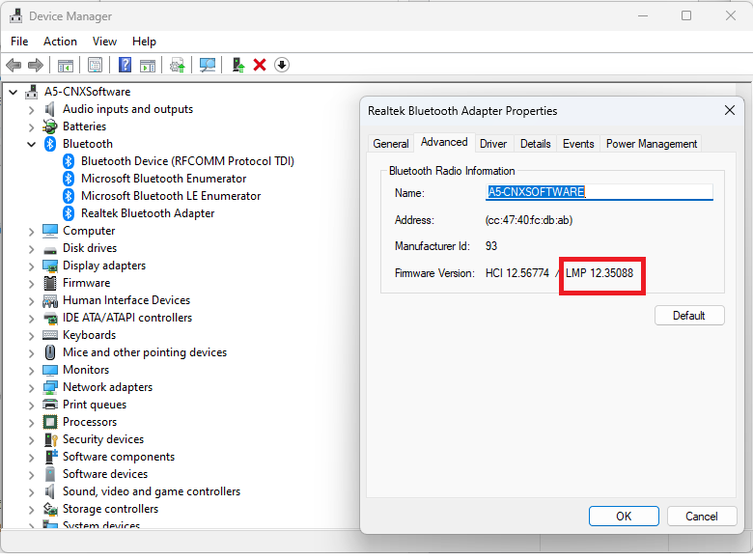The height and width of the screenshot is (560, 753).
Task: Click the Network adapters icon
Action: [50, 387]
